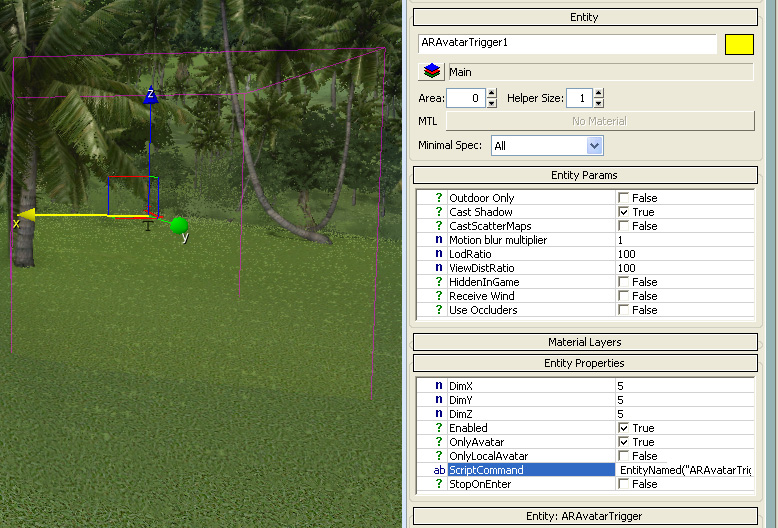This screenshot has width=778, height=528.
Task: Click the DimZ value 5
Action: click(685, 414)
